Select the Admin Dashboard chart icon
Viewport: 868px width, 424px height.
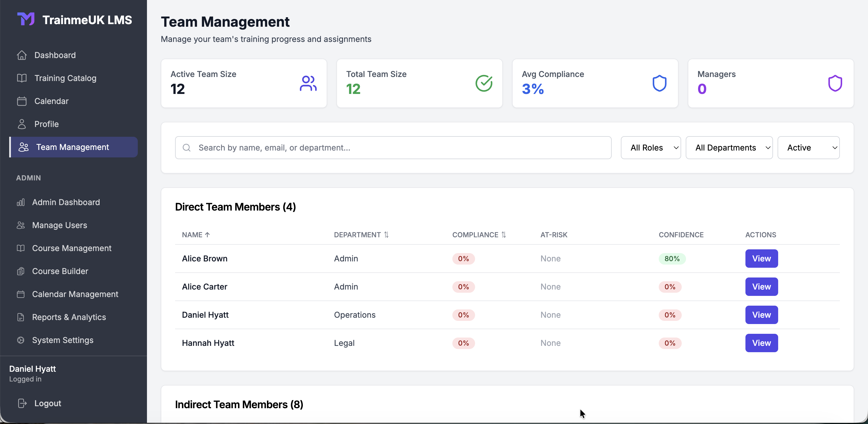20,202
